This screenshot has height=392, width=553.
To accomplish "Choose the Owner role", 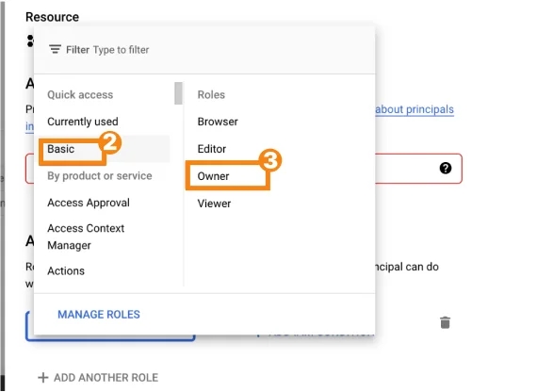I will click(213, 176).
